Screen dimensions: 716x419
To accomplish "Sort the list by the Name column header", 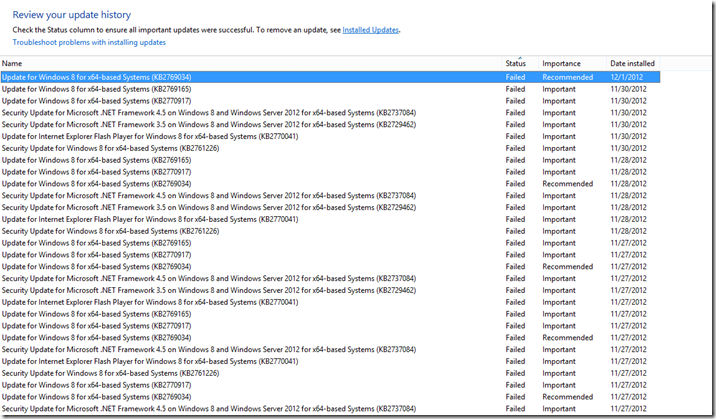I will tap(251, 63).
